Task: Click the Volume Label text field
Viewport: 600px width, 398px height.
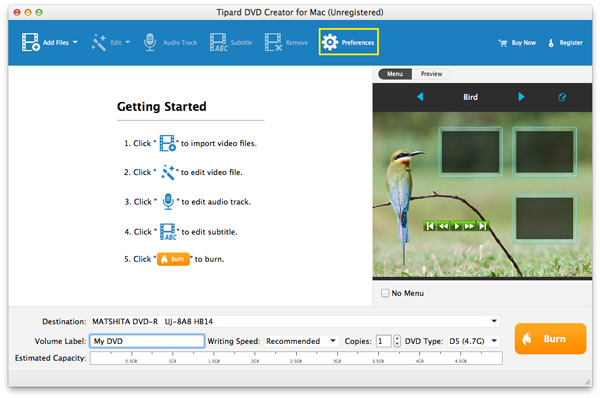Action: 147,341
